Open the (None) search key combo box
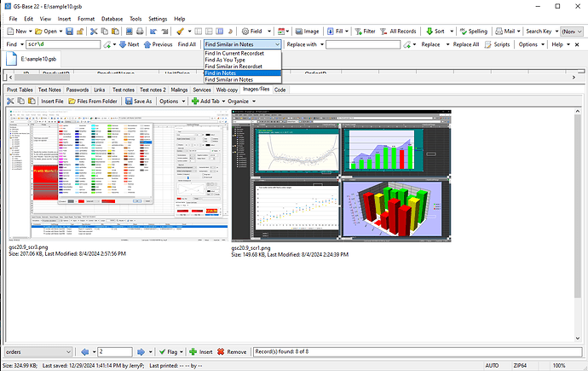This screenshot has width=588, height=371. pos(572,32)
